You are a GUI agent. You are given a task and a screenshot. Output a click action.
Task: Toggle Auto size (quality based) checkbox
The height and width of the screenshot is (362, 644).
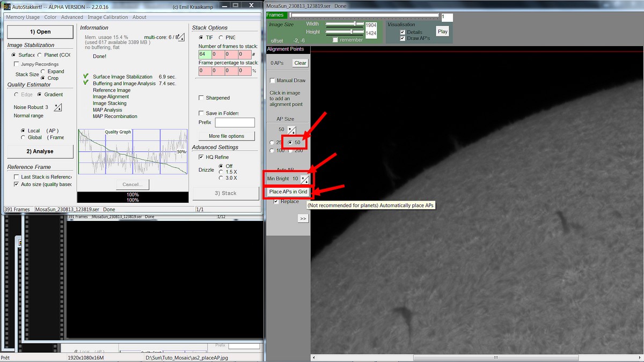pos(43,184)
